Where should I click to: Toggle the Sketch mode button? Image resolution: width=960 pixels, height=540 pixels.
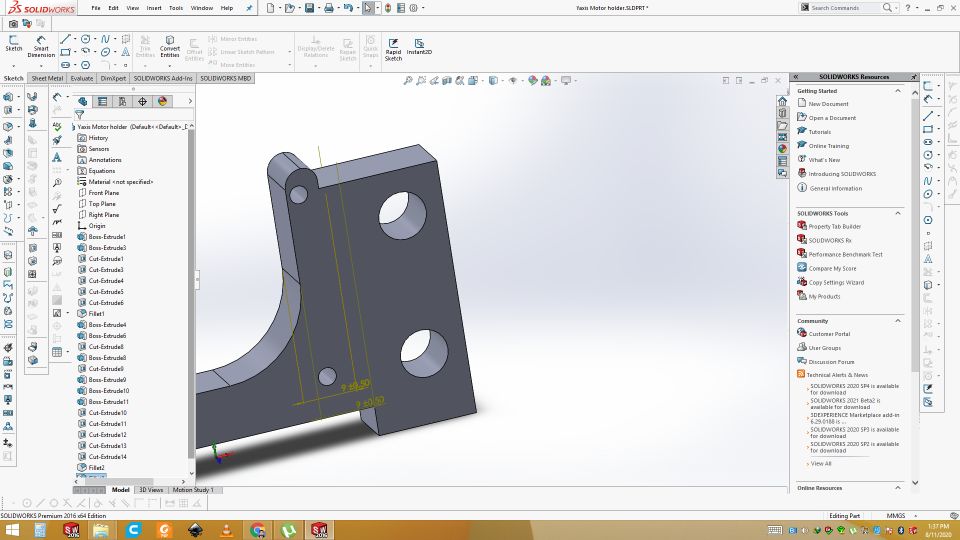click(14, 42)
